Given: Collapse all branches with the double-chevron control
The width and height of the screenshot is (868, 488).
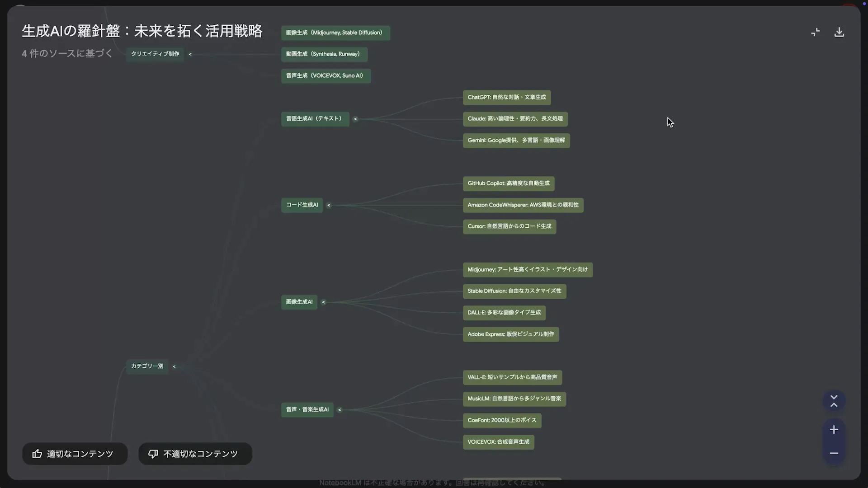Looking at the screenshot, I should pos(834,401).
